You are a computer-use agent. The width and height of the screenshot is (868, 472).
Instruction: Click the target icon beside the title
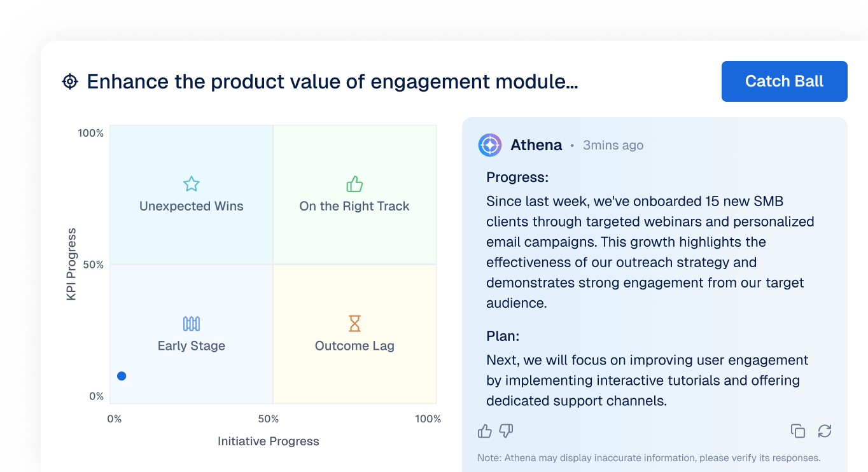pos(70,81)
